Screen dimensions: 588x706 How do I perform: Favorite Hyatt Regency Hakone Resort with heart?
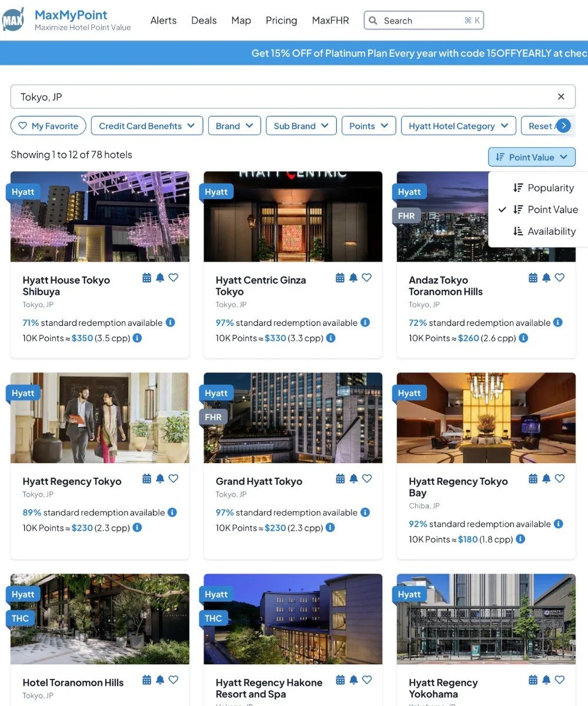coord(367,680)
